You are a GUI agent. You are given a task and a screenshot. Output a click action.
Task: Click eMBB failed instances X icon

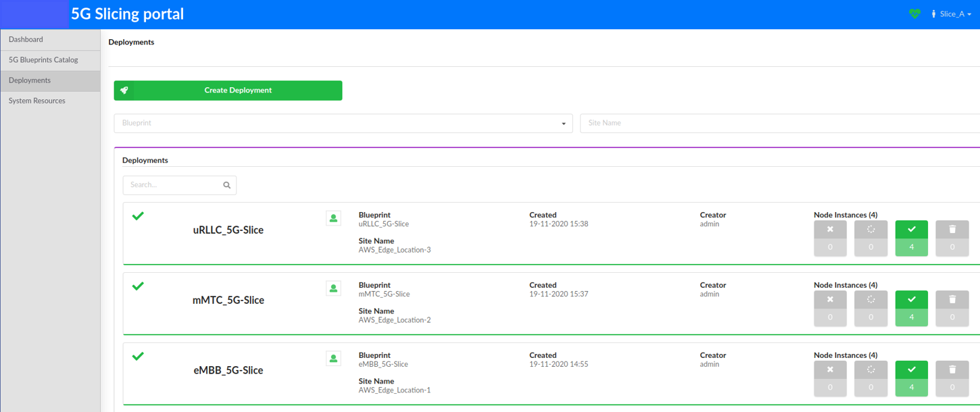[x=830, y=370]
